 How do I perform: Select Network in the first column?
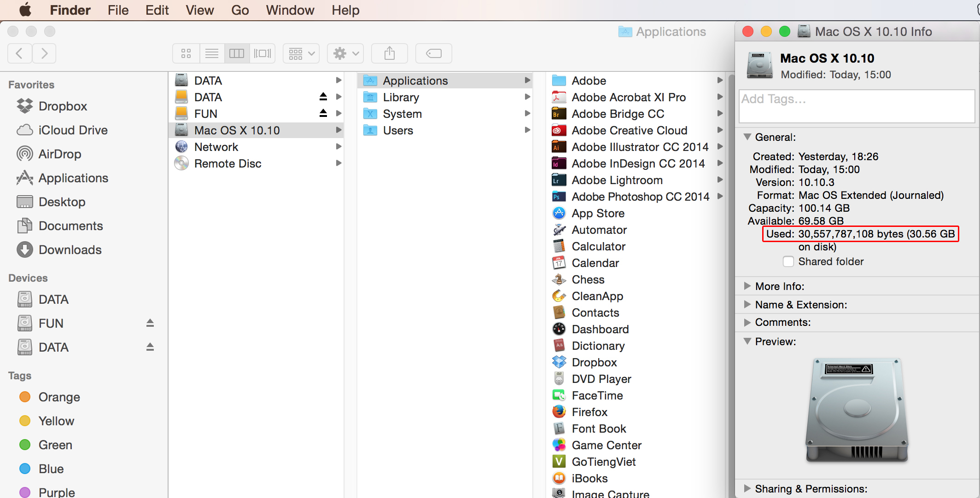tap(257, 147)
